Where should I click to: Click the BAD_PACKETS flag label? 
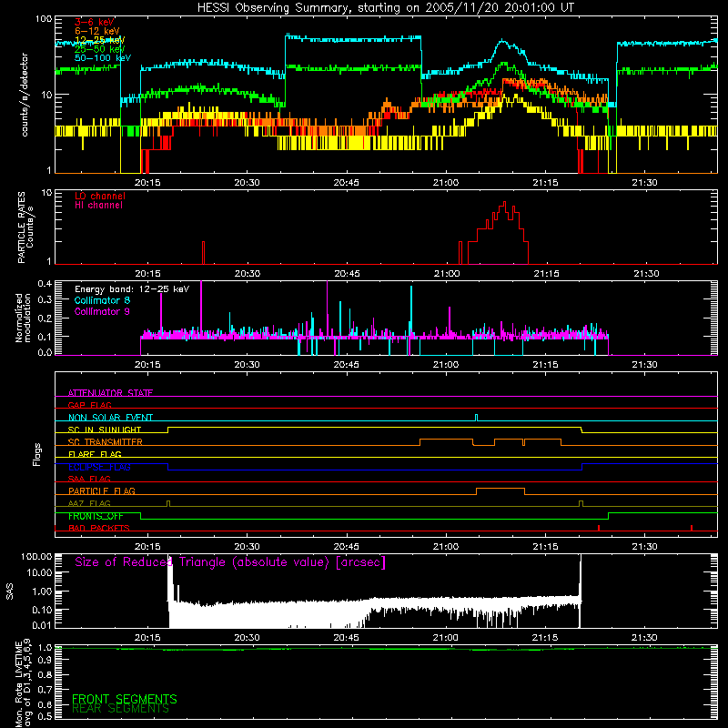(99, 528)
